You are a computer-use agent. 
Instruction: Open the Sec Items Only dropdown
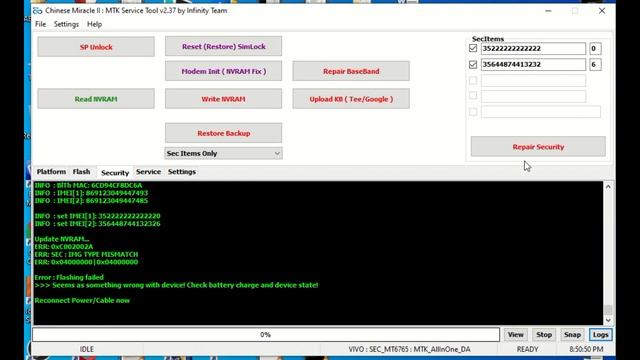[223, 153]
